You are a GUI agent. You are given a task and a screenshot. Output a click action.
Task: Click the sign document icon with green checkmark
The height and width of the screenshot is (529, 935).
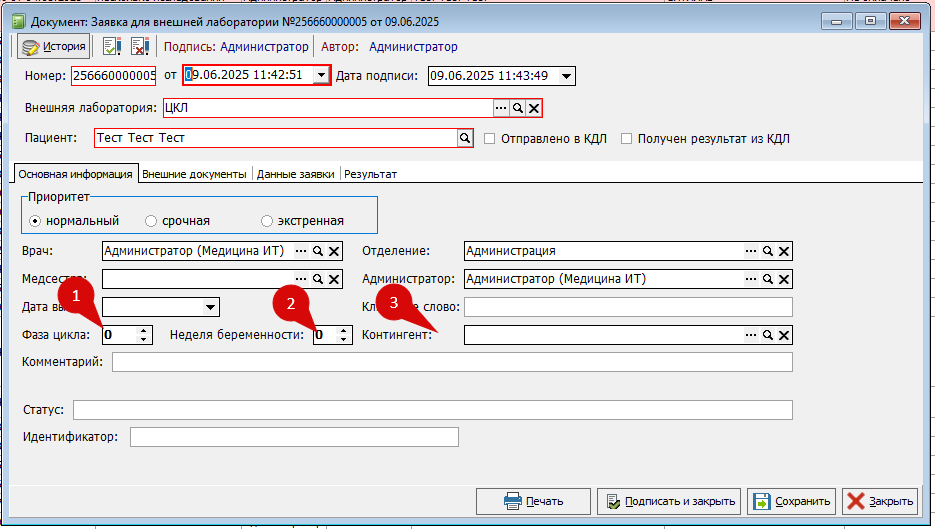point(112,46)
